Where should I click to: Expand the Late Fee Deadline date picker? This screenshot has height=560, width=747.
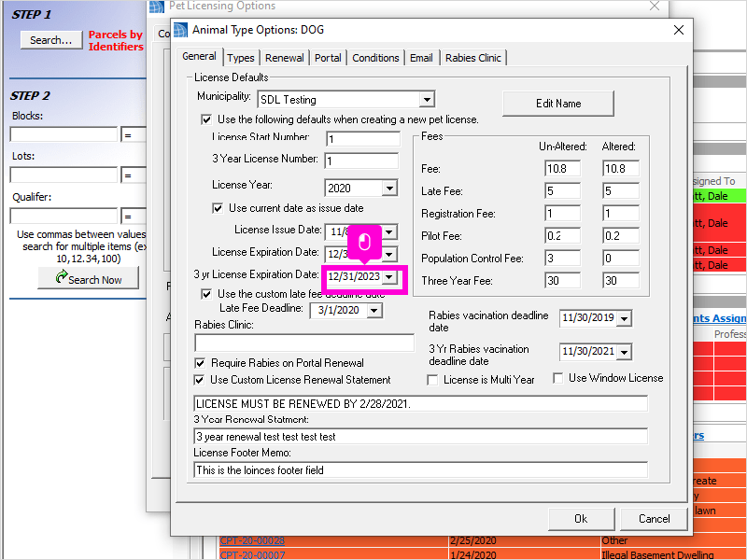point(374,311)
